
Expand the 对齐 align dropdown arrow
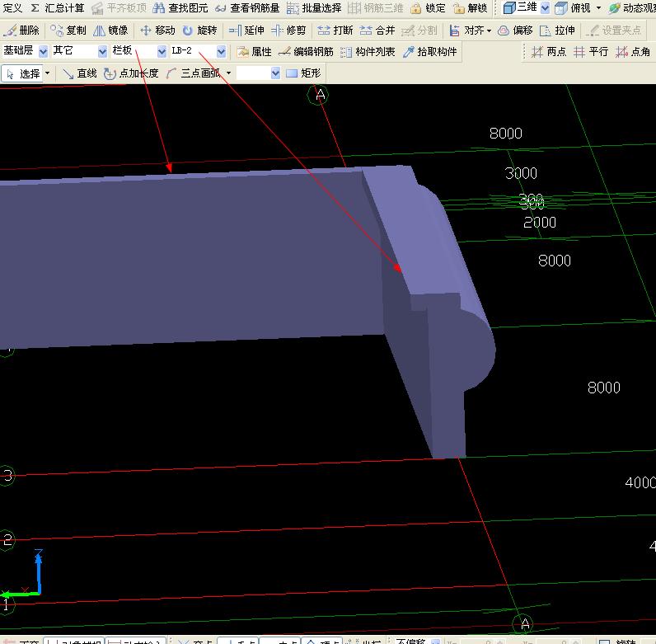point(489,31)
